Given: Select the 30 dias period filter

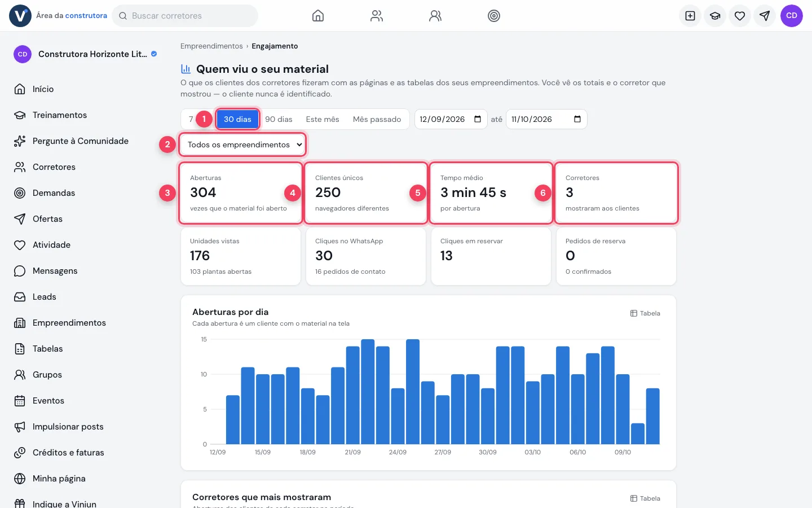Looking at the screenshot, I should (237, 119).
